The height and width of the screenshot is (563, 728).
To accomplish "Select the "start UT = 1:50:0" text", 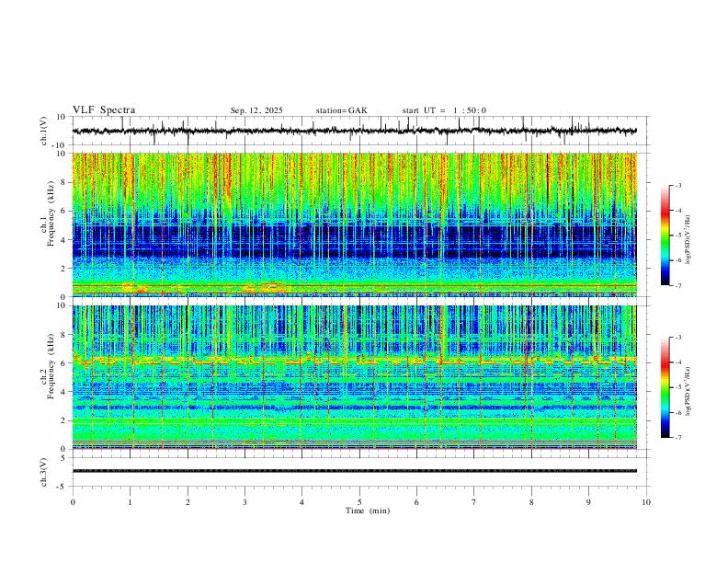I will point(444,110).
